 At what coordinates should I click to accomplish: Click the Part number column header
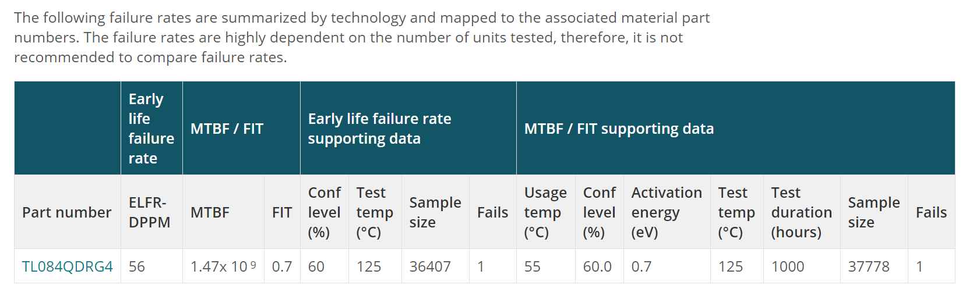tap(66, 213)
